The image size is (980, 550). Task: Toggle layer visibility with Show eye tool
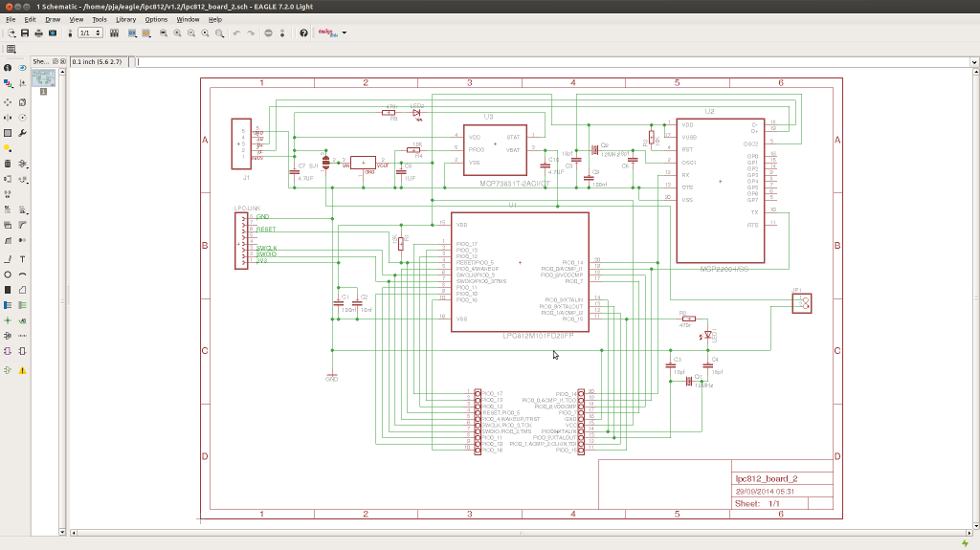[x=22, y=68]
